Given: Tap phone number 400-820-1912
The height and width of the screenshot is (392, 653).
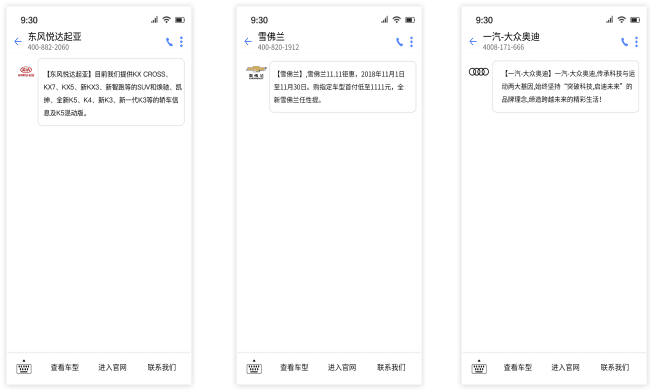Looking at the screenshot, I should coord(278,47).
